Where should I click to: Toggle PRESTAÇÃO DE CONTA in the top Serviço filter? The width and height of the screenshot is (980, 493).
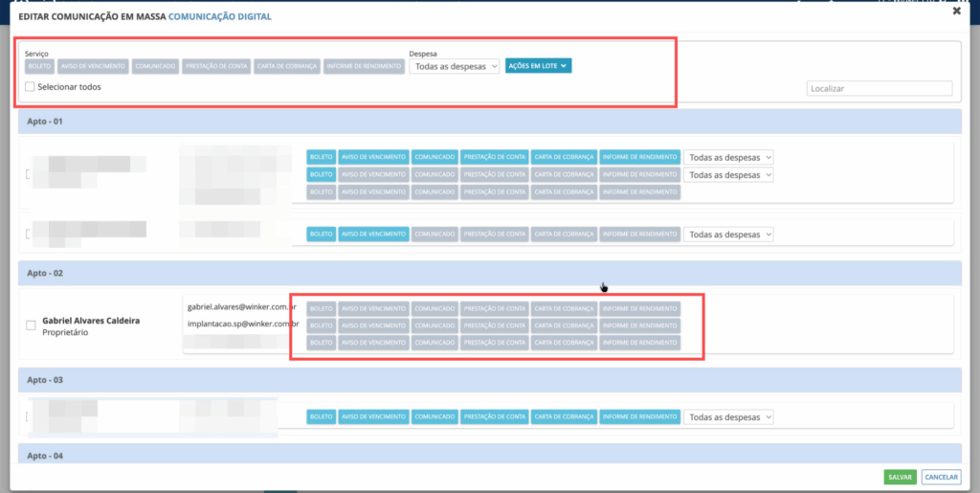click(217, 66)
